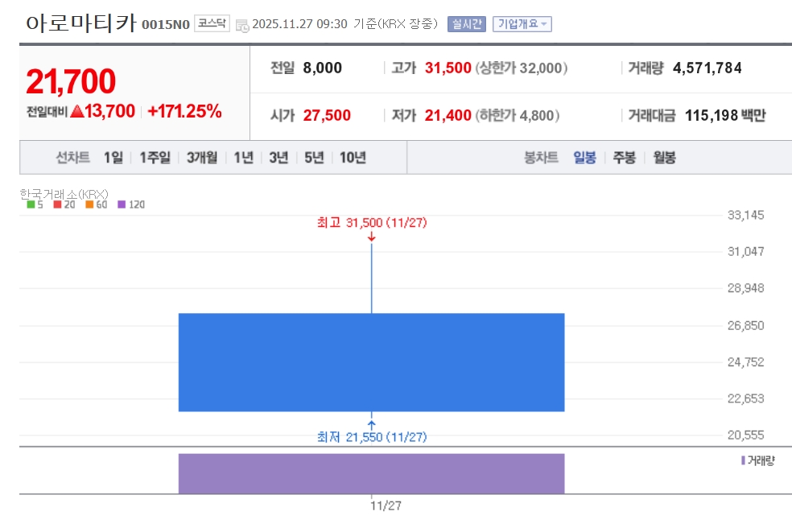Click the 20,555 price axis label
This screenshot has height=532, width=792.
click(x=745, y=435)
